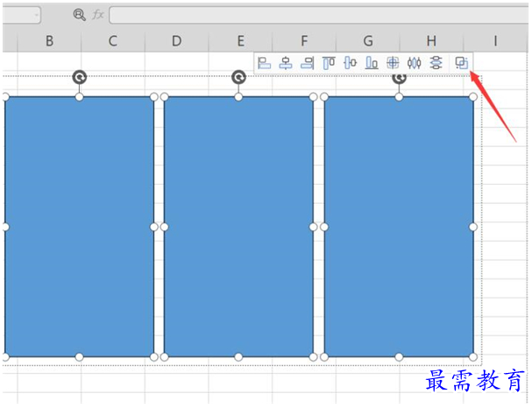Click the right rectangle's bottom-left corner handle
The height and width of the screenshot is (408, 532).
click(x=324, y=357)
